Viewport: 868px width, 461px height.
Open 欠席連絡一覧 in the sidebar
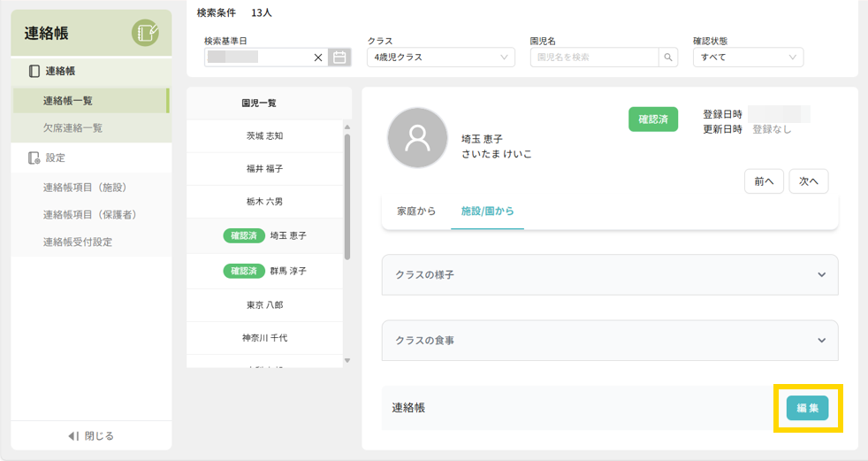tap(72, 128)
